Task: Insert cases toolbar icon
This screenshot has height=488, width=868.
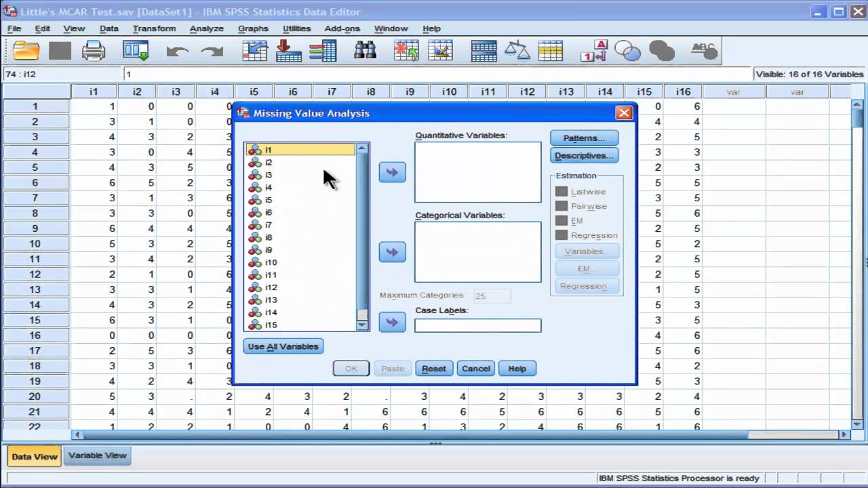Action: [407, 51]
